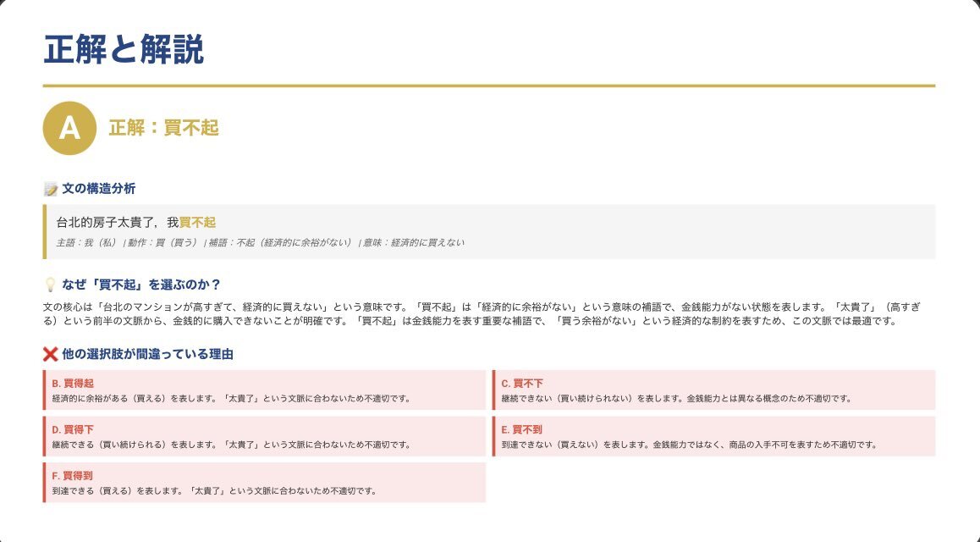Click the red X icon beside 他の選択肢
This screenshot has width=980, height=542.
[x=50, y=354]
